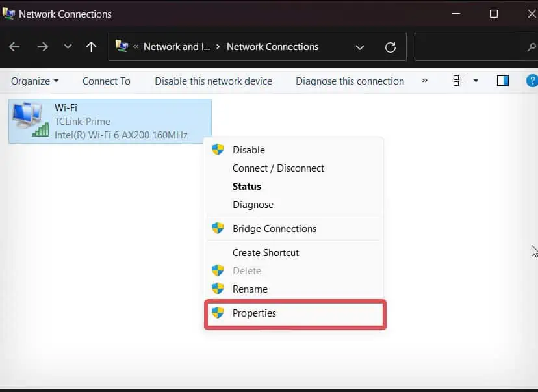Viewport: 538px width, 392px height.
Task: Click the shield icon beside Rename
Action: pyautogui.click(x=218, y=289)
